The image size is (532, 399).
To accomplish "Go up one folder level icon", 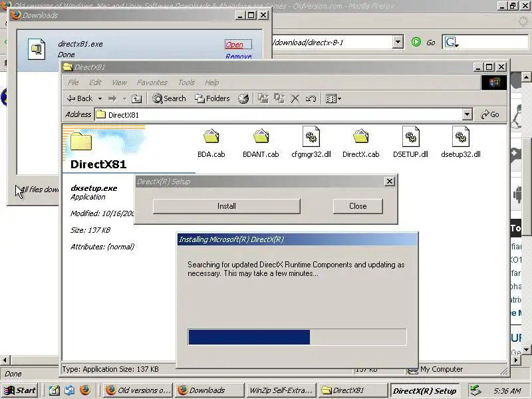I will tap(136, 98).
